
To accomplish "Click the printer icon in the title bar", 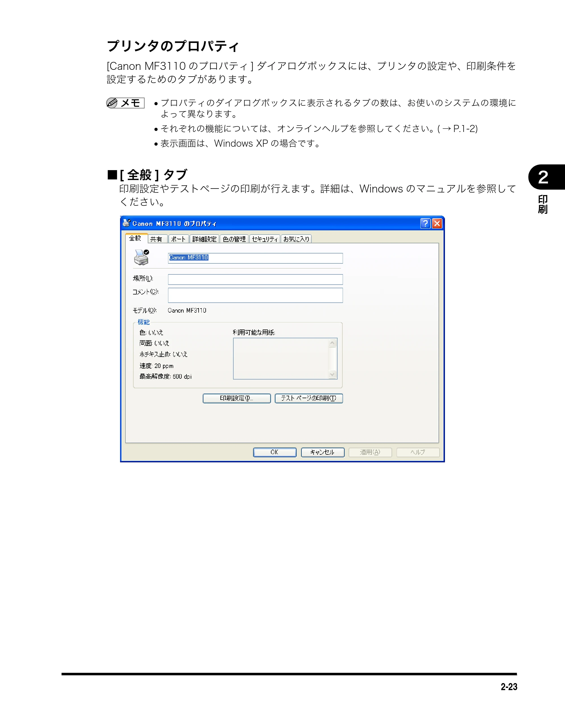I will [126, 223].
